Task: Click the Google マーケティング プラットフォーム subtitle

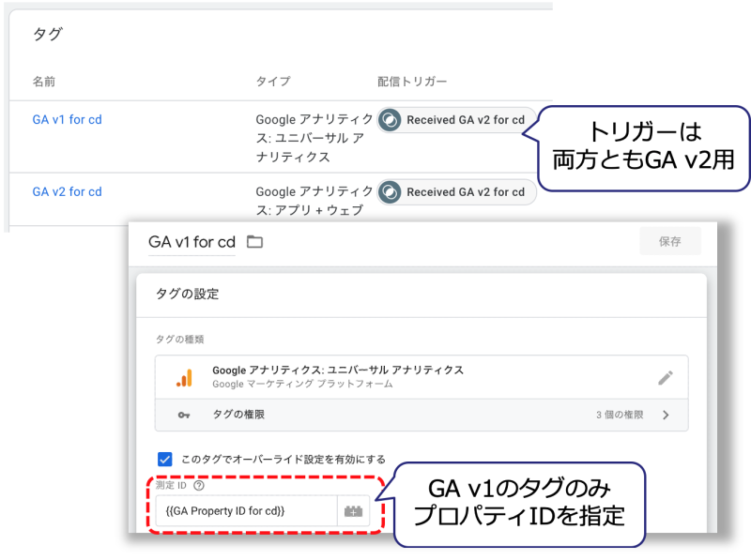Action: pyautogui.click(x=302, y=384)
